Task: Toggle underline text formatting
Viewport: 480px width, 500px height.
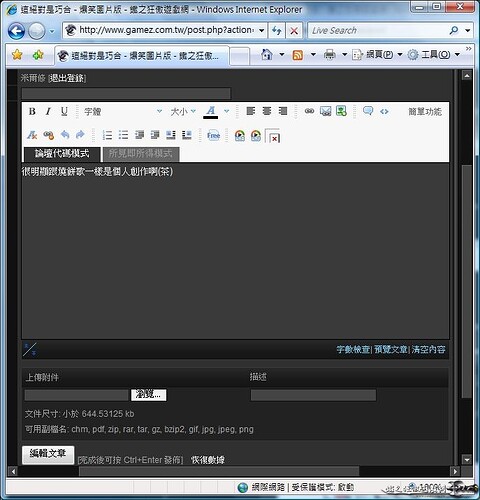Action: [64, 111]
